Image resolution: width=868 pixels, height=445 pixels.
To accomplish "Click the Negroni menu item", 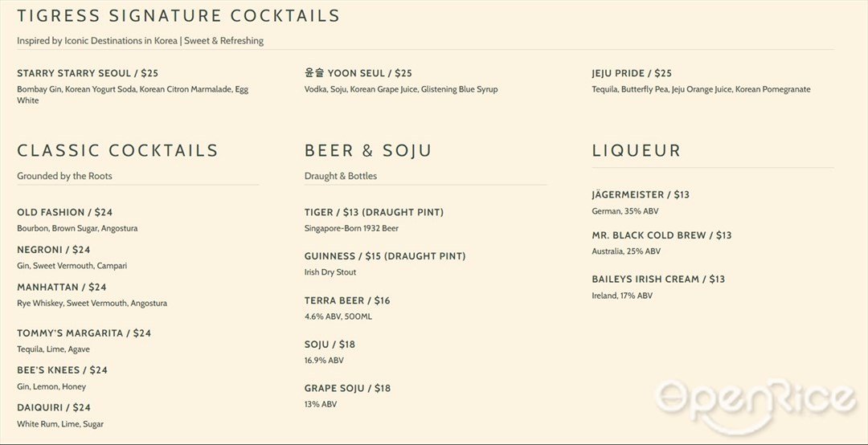I will tap(54, 250).
